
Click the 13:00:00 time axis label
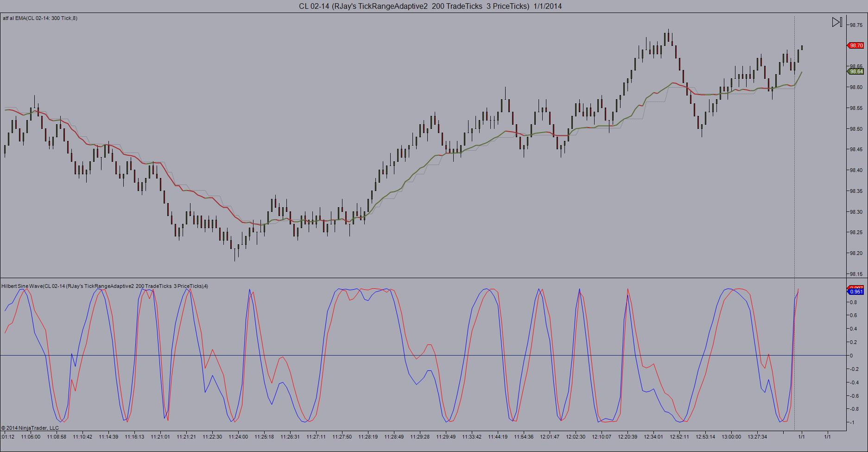click(x=732, y=436)
